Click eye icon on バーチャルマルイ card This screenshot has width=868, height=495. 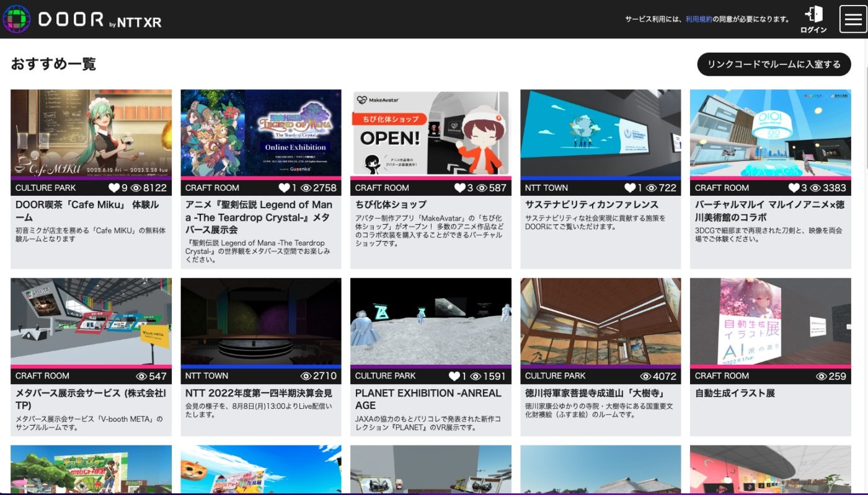point(815,188)
